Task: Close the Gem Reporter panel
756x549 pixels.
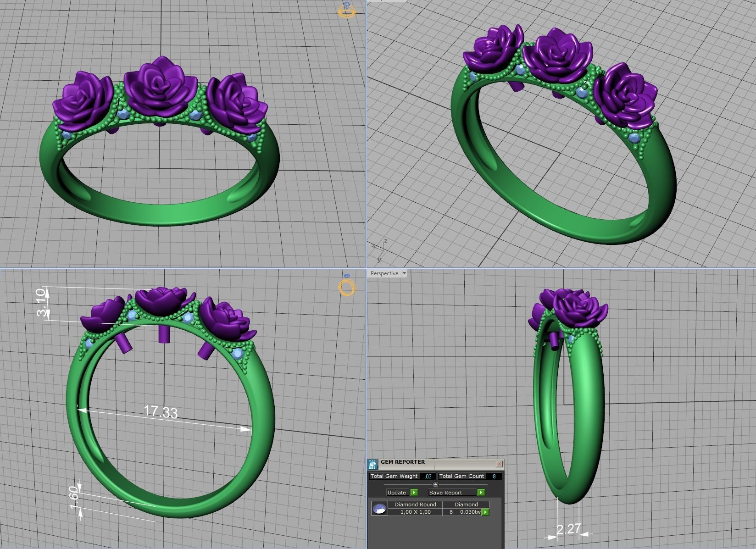Action: click(499, 464)
